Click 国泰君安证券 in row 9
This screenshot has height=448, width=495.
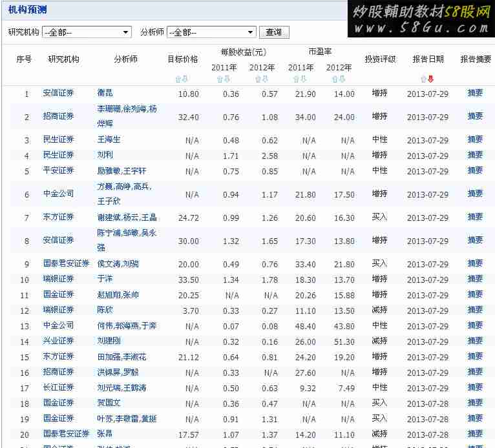click(67, 263)
